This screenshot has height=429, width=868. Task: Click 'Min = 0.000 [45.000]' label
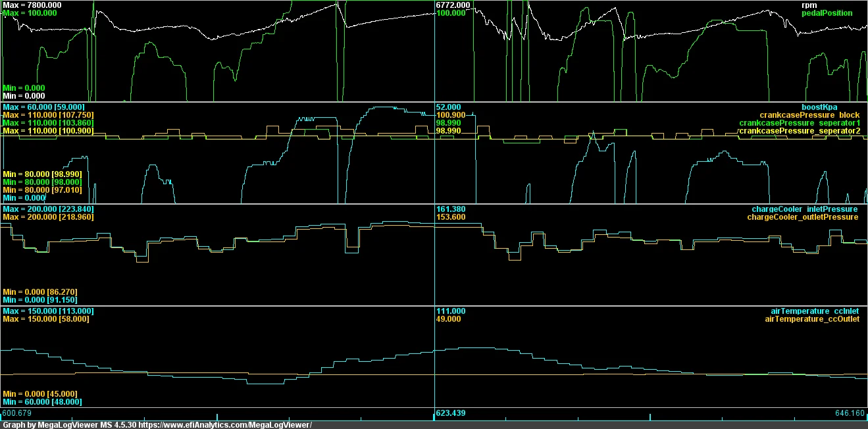pos(40,394)
